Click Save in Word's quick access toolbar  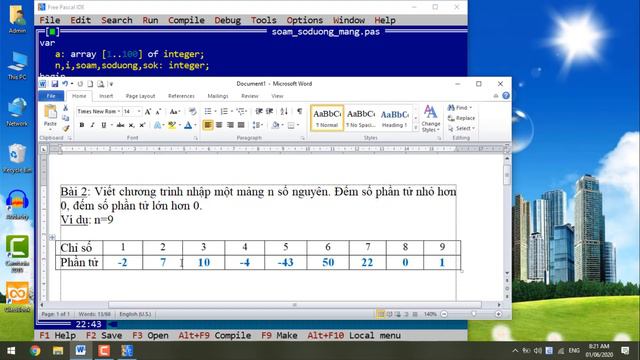pos(54,84)
